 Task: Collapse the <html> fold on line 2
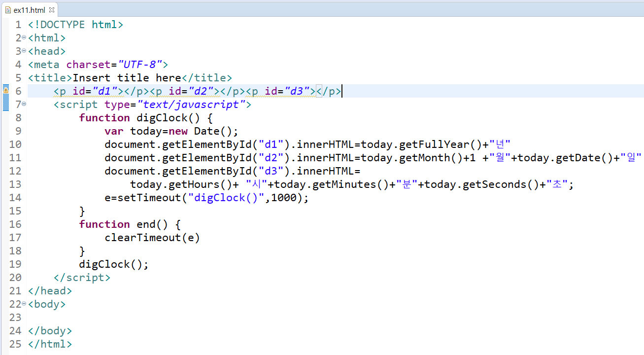tap(24, 37)
